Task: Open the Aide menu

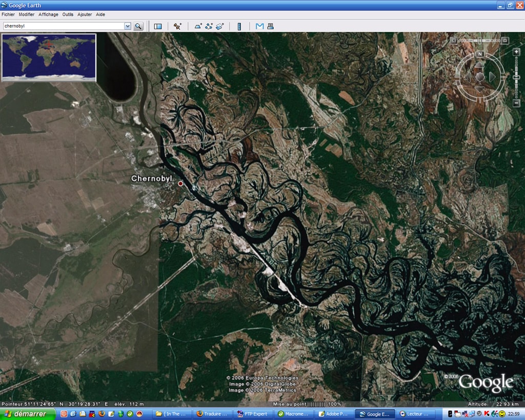Action: coord(100,14)
